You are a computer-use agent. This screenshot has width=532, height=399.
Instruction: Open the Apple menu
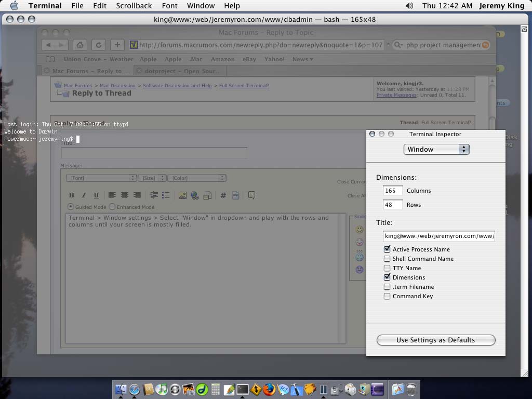[14, 5]
